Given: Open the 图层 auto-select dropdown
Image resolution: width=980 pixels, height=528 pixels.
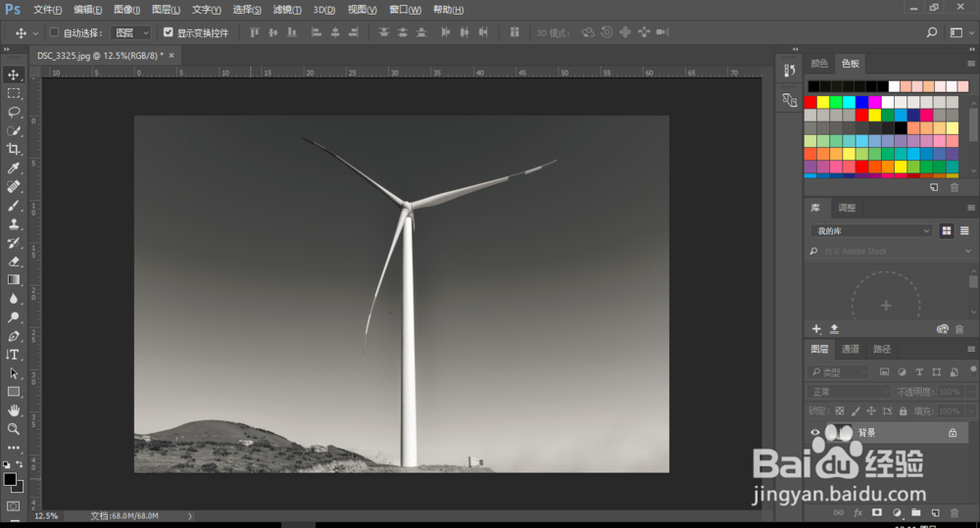Looking at the screenshot, I should click(x=130, y=32).
